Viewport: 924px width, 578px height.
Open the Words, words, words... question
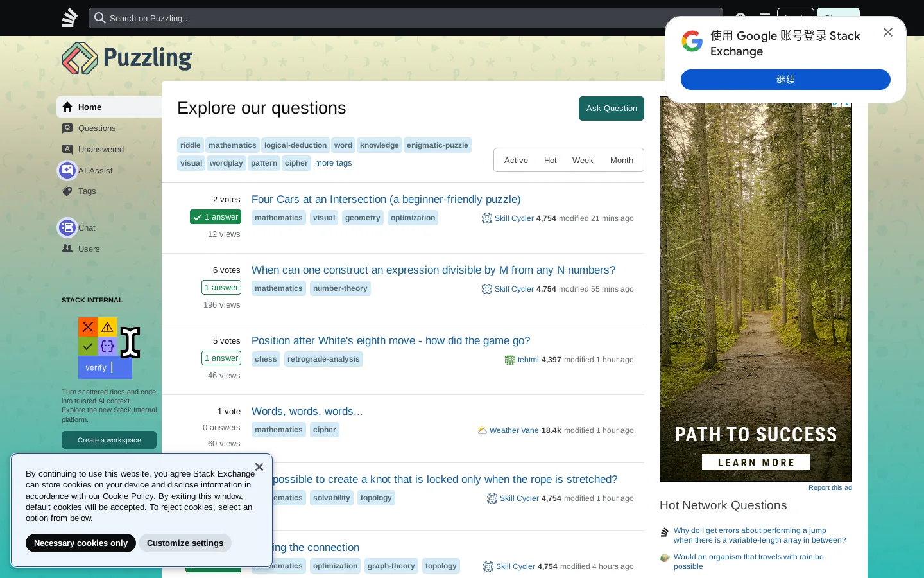point(307,412)
